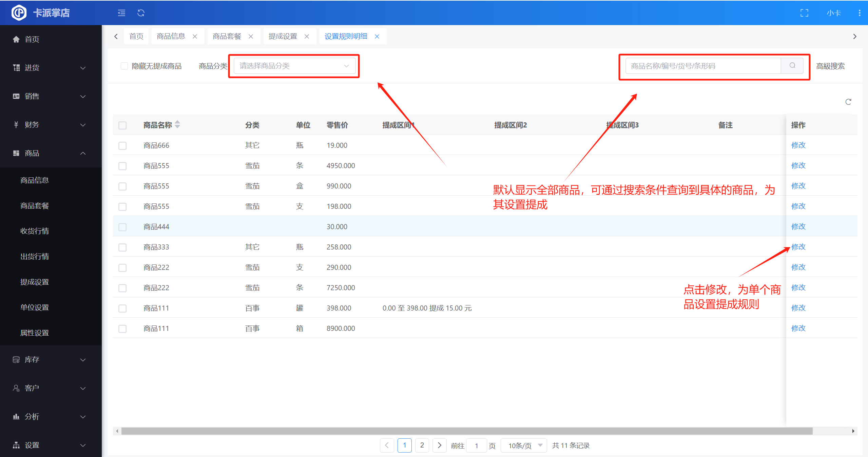Open 单位设置 in the sidebar
This screenshot has height=457, width=868.
(x=35, y=307)
